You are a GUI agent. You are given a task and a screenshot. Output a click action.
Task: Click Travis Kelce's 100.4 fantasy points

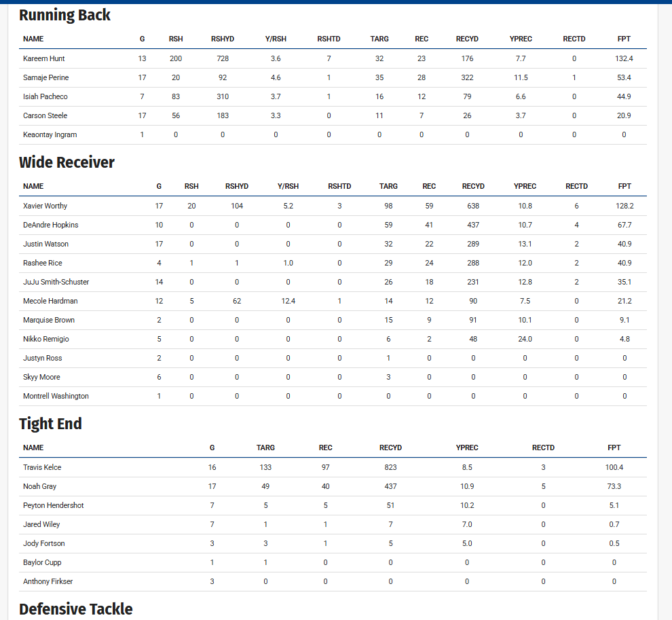(x=614, y=467)
